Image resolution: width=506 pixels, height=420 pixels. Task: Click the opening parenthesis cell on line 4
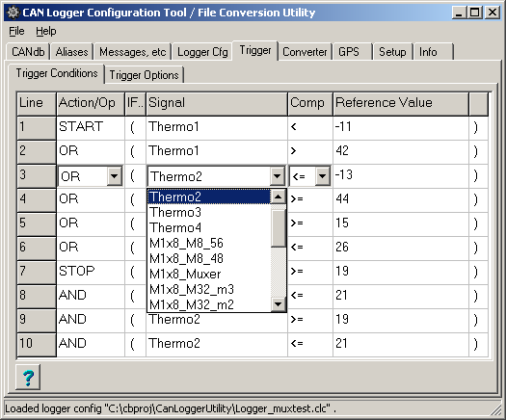(x=135, y=200)
